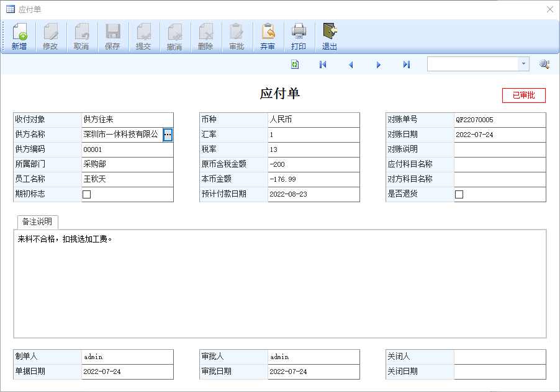Viewport: 560px width, 392px height.
Task: Click the empty 应付科目名称 field
Action: [x=500, y=164]
